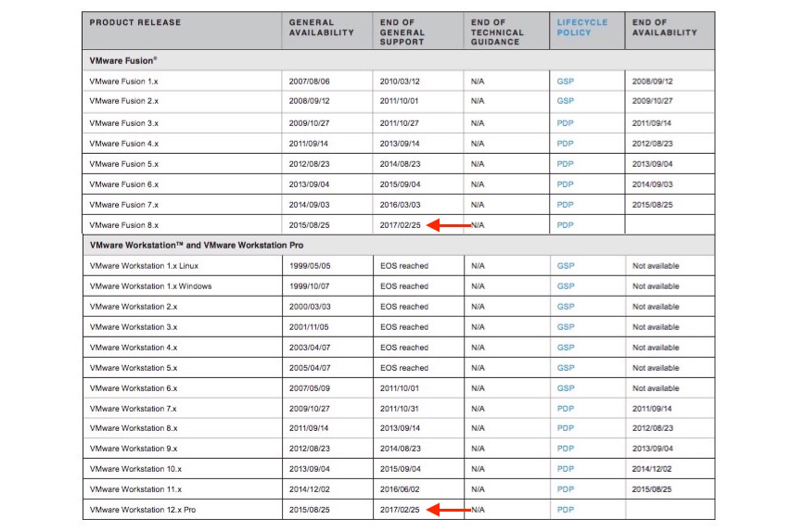
Task: Open GSP link for VMware Workstation 2.x
Action: point(566,307)
